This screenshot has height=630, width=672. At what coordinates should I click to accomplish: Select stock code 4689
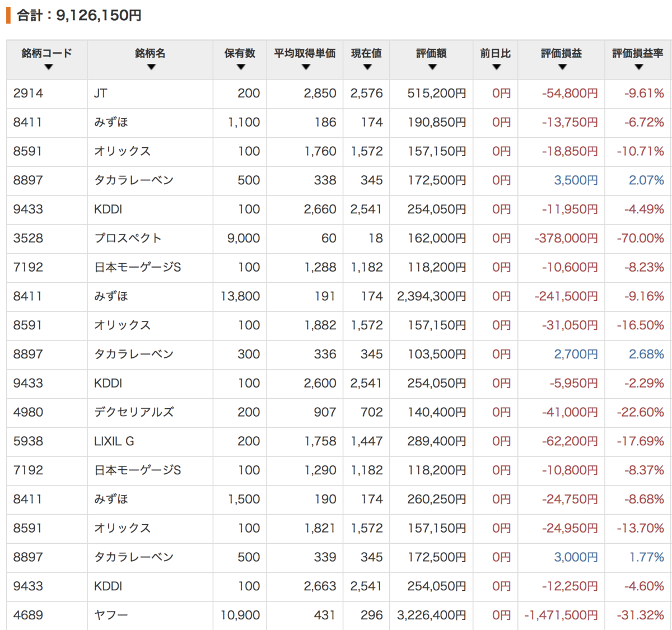click(28, 615)
